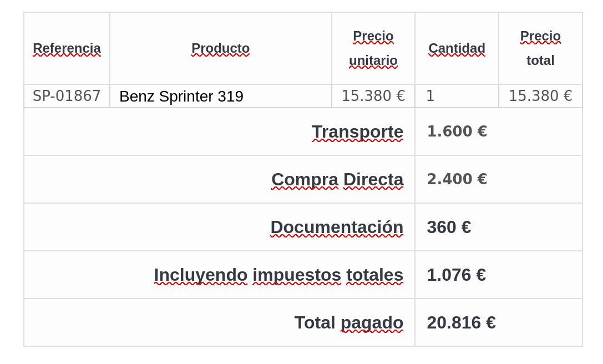Screen dimensions: 603x364
Task: Select the 20.816 € total paid amount
Action: coord(461,323)
